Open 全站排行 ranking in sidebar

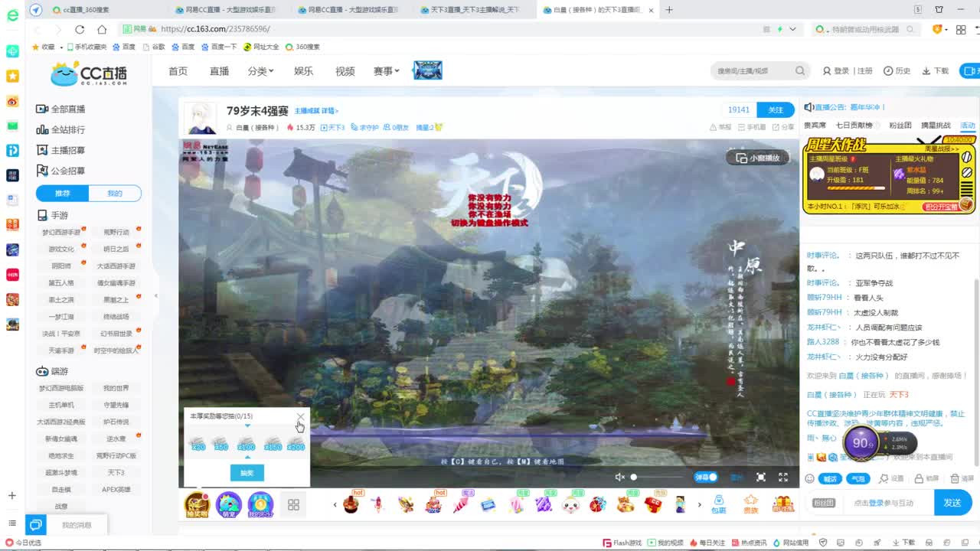[61, 130]
